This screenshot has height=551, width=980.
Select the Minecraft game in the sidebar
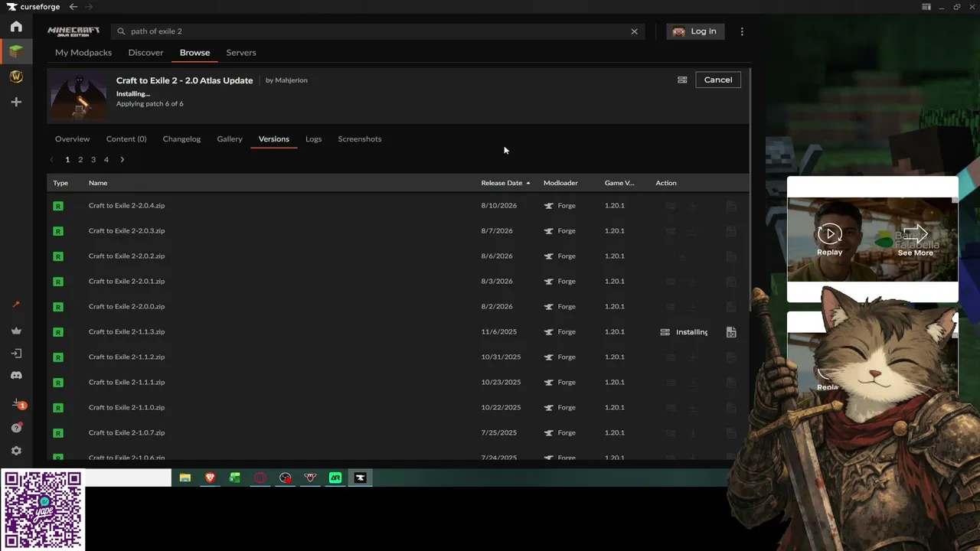coord(16,51)
